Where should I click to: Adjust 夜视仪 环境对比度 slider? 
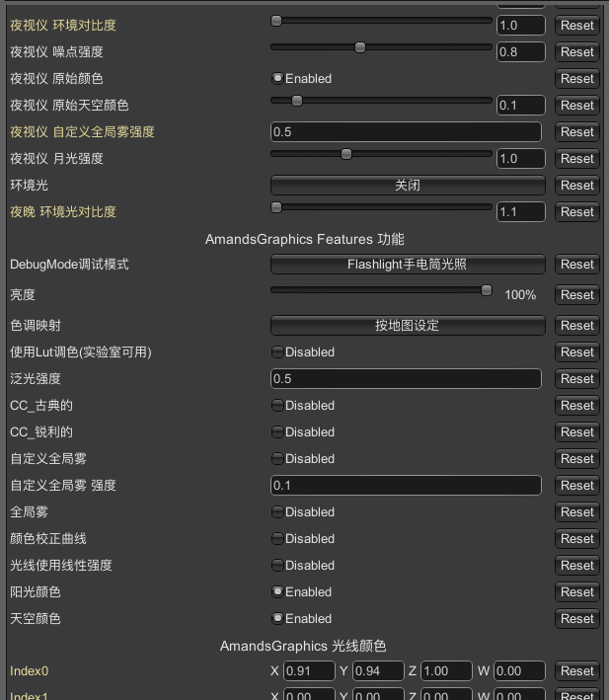point(381,21)
